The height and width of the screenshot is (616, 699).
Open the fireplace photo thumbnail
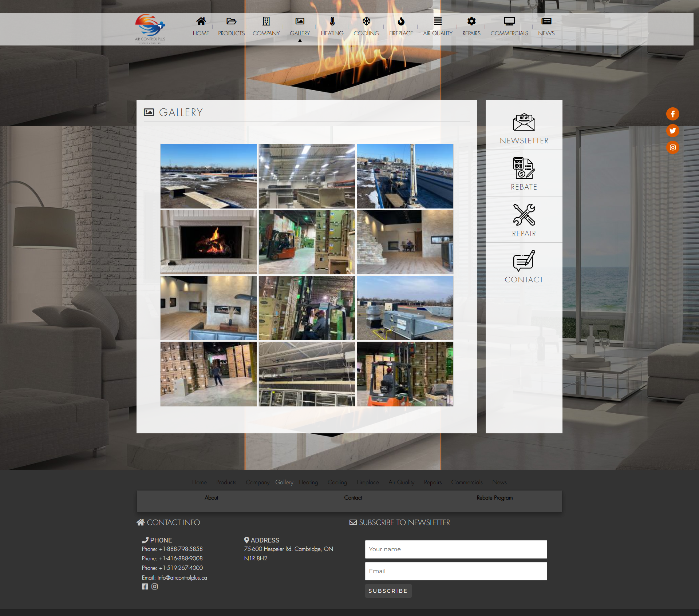click(208, 242)
